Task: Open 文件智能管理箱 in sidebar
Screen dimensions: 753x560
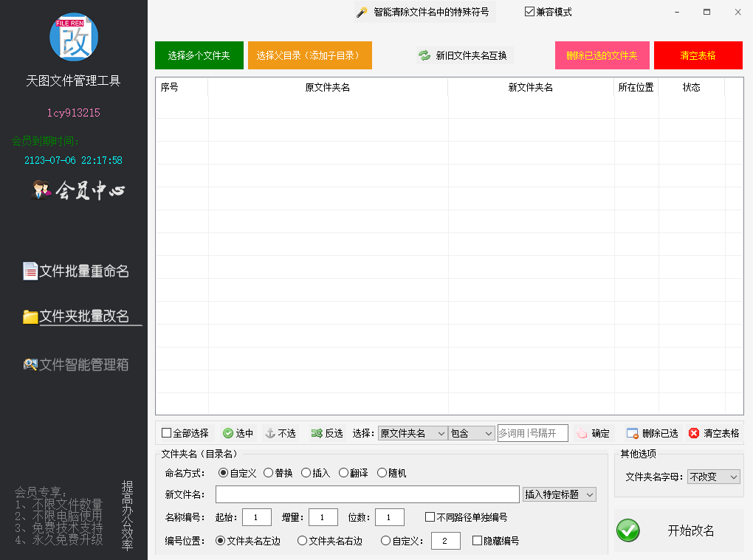Action: click(76, 364)
